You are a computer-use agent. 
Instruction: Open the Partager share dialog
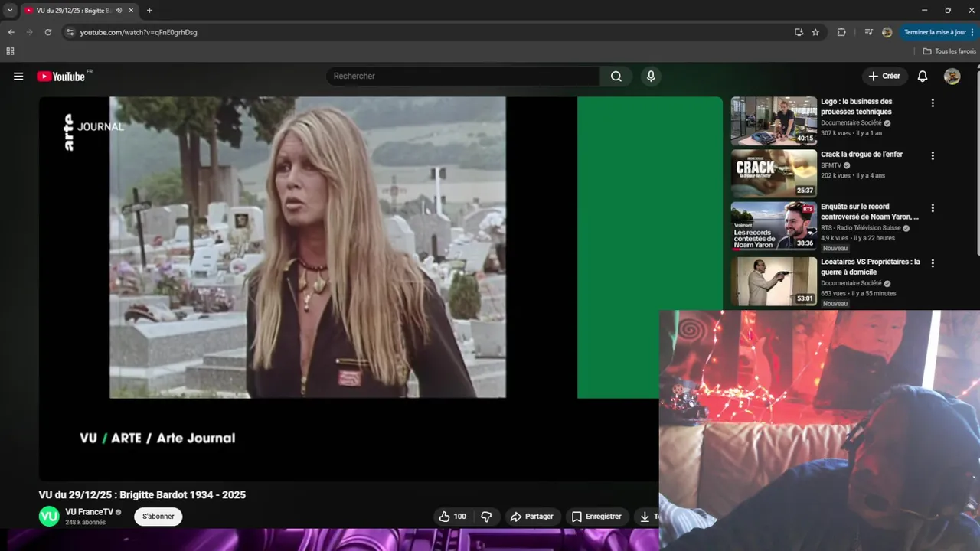coord(532,517)
